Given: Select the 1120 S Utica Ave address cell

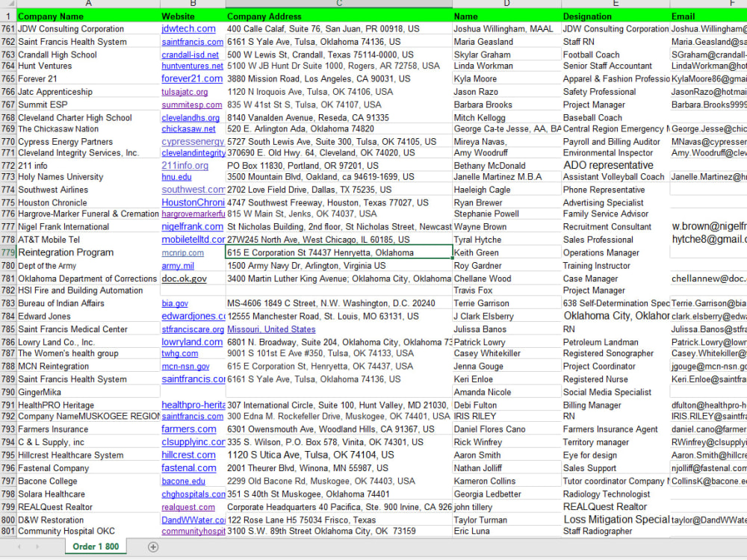Looking at the screenshot, I should tap(338, 455).
